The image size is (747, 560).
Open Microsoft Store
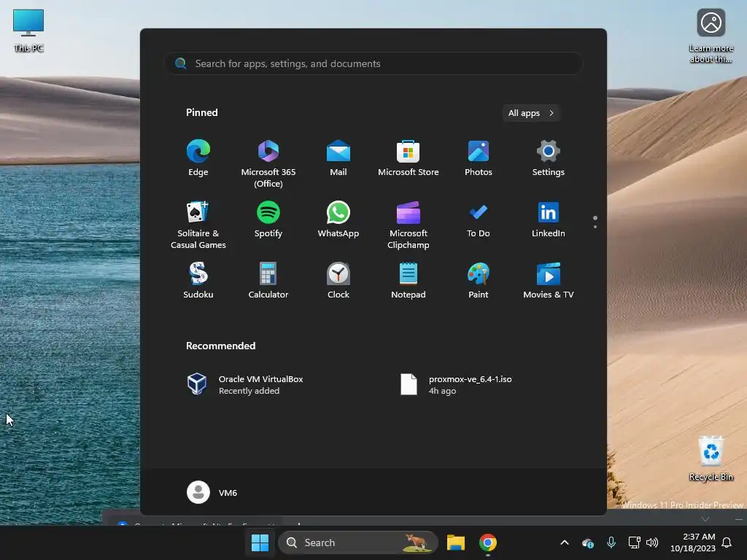point(409,158)
